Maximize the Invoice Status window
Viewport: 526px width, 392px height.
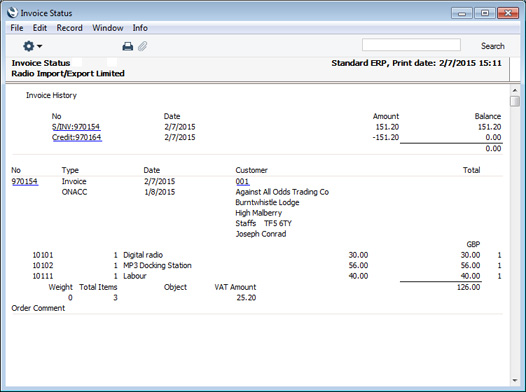(x=485, y=13)
